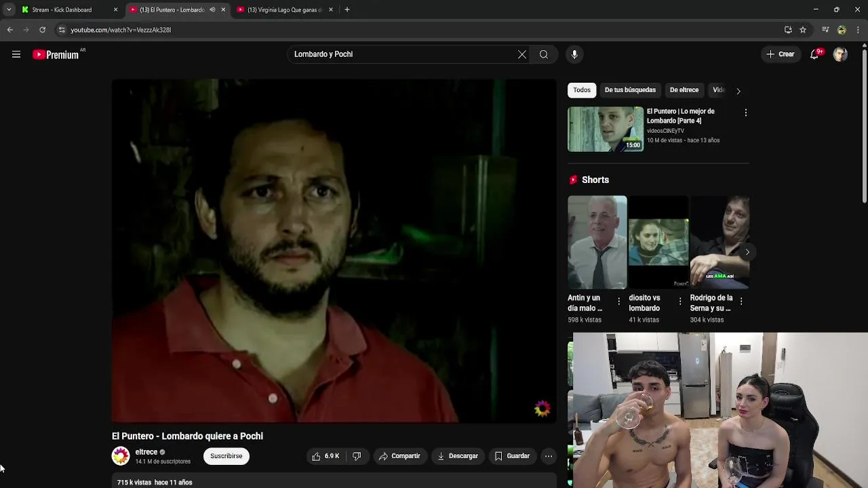Click the Guardar save button
This screenshot has height=488, width=868.
coord(512,456)
